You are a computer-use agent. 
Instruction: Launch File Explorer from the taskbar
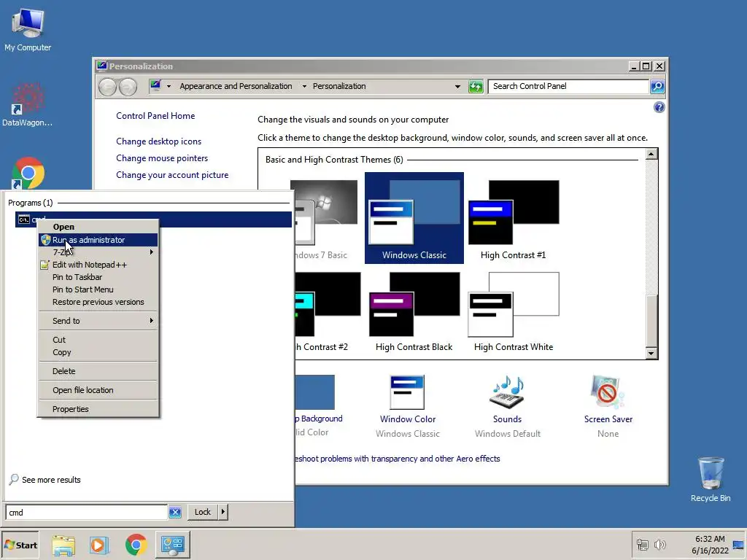[x=63, y=545]
